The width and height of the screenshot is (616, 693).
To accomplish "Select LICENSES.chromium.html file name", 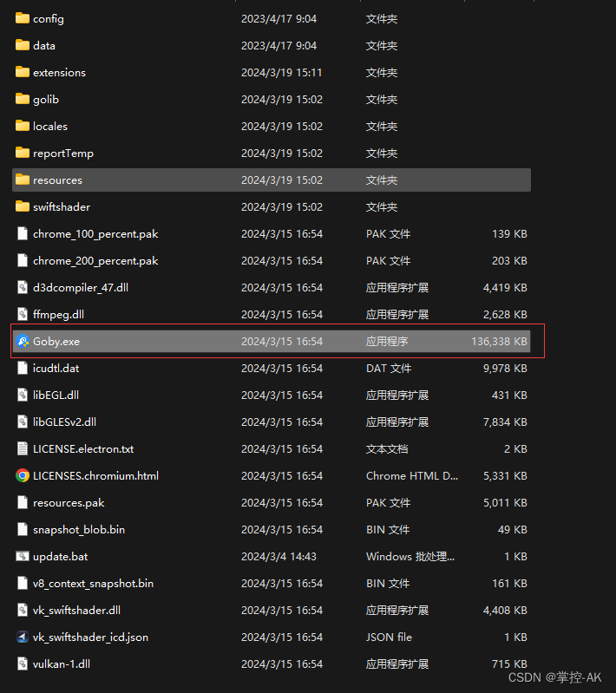I will [x=95, y=476].
